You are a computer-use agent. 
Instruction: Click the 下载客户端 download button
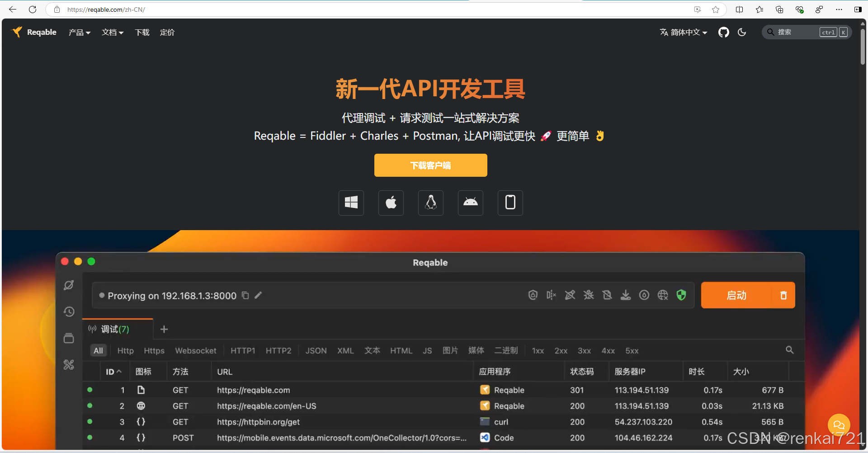[430, 165]
